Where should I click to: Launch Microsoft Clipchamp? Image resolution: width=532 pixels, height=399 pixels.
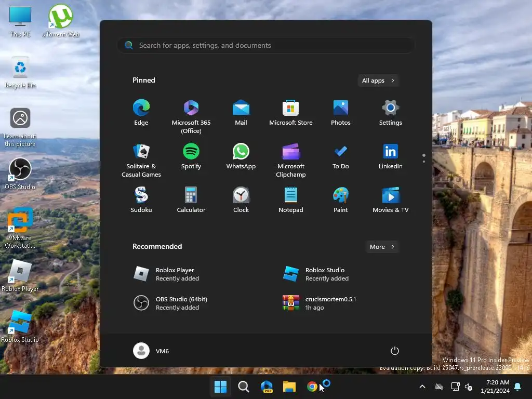[x=291, y=161]
